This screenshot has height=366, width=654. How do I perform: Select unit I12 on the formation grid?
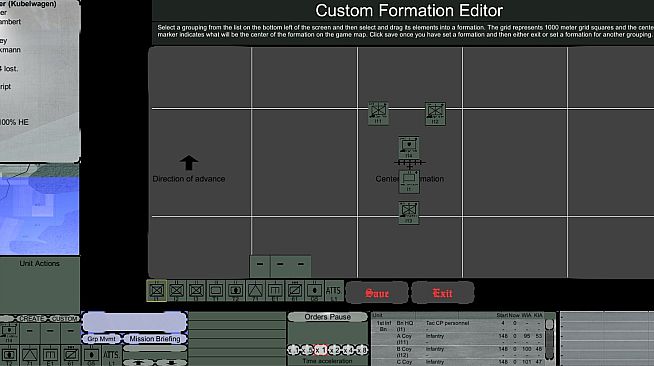tap(435, 113)
